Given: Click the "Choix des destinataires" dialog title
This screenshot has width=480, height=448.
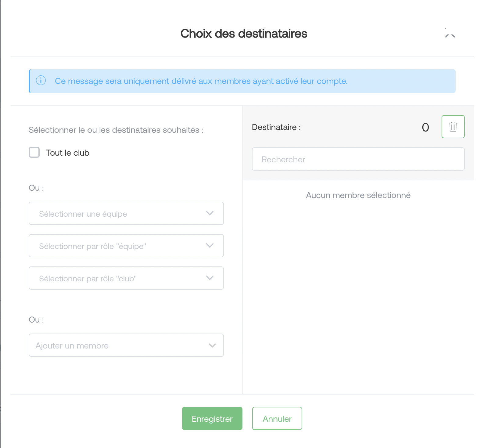Looking at the screenshot, I should point(244,34).
